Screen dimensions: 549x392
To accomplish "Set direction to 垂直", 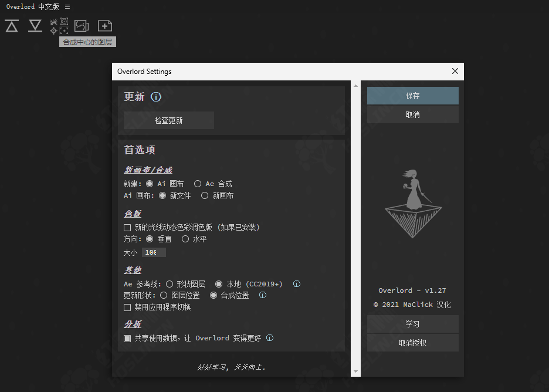I will [x=150, y=239].
